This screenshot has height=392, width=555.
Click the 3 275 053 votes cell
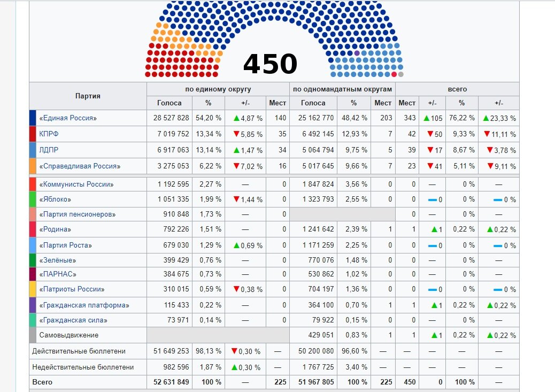(x=169, y=166)
